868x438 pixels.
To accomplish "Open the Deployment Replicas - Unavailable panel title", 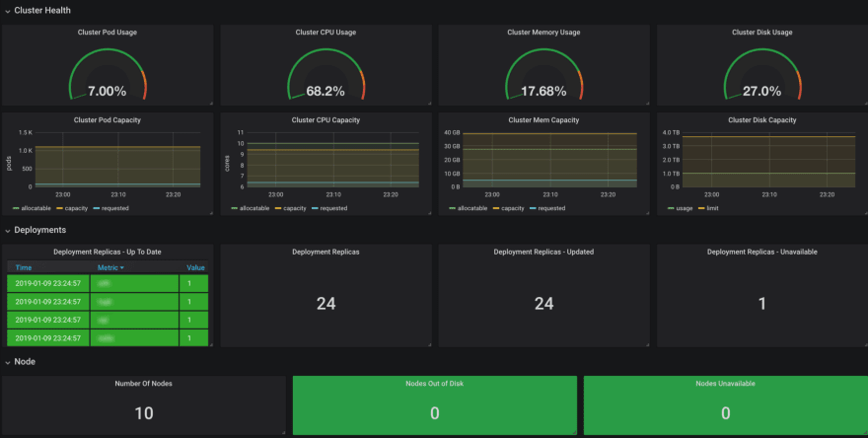I will 761,252.
